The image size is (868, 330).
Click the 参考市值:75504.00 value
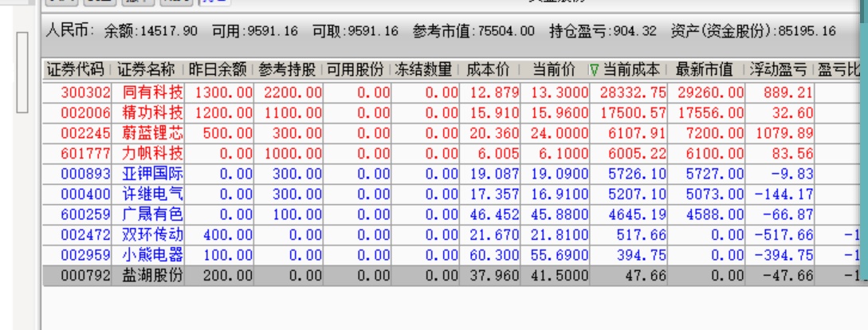pos(474,32)
